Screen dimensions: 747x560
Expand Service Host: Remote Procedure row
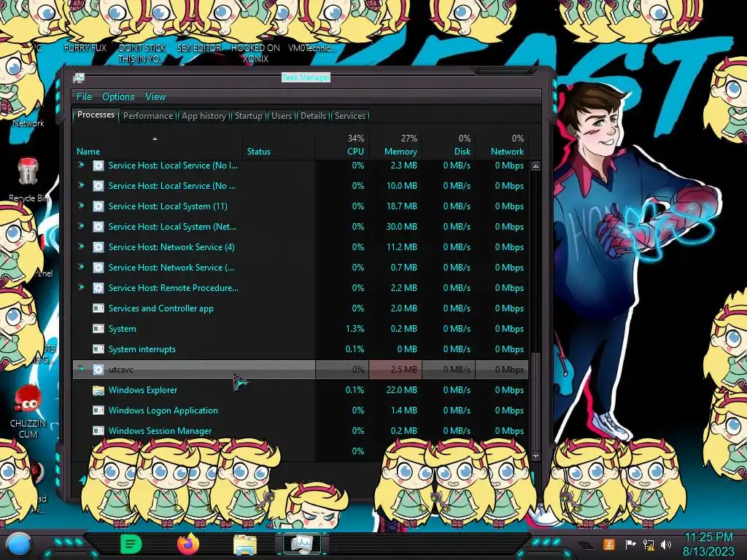(81, 287)
